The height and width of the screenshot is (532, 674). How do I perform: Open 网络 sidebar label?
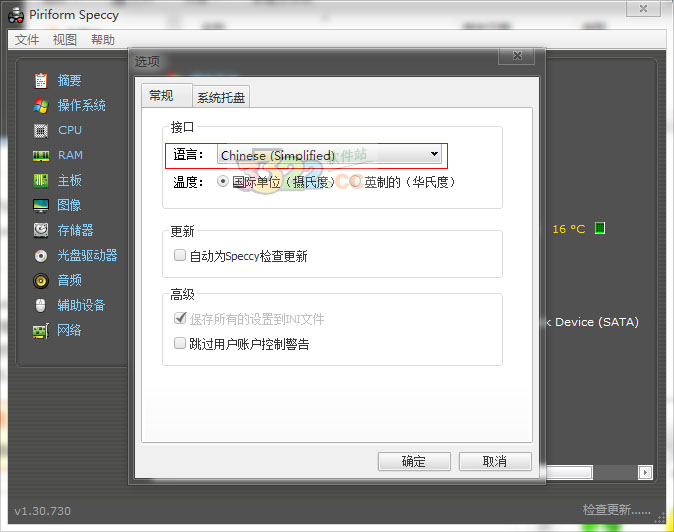tap(69, 330)
